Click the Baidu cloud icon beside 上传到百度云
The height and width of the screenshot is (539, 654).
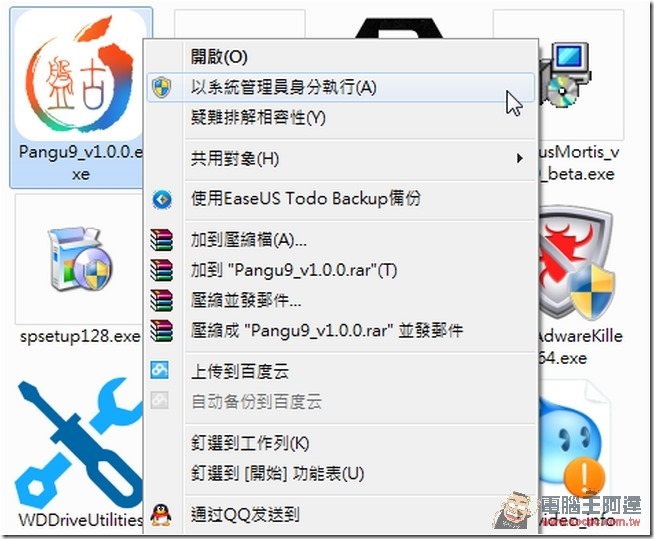pyautogui.click(x=161, y=371)
